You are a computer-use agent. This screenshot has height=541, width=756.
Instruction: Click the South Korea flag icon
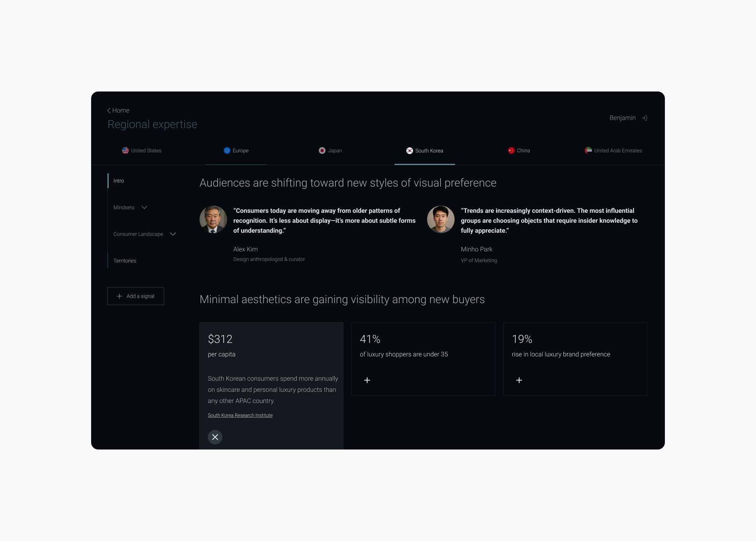pos(409,150)
